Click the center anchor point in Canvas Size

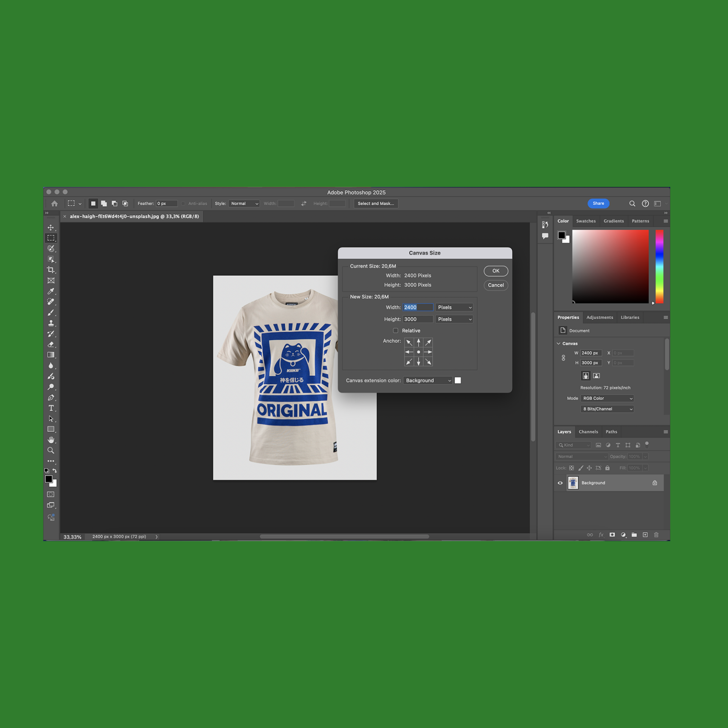[419, 352]
